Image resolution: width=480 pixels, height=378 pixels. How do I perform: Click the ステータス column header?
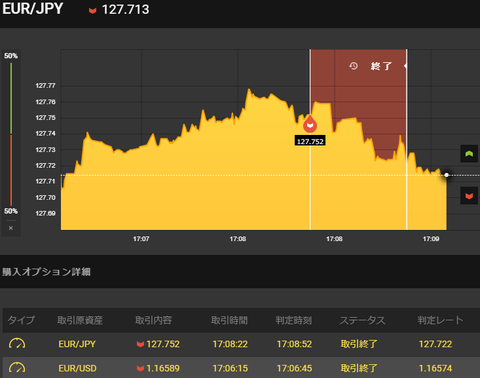pyautogui.click(x=362, y=320)
